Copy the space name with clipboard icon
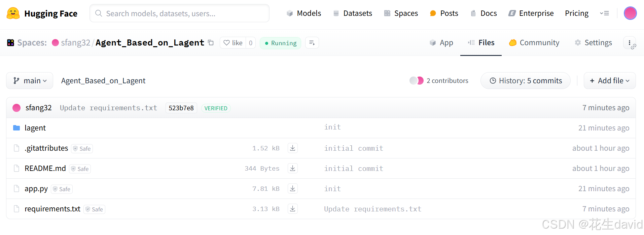The width and height of the screenshot is (644, 235). pyautogui.click(x=211, y=43)
